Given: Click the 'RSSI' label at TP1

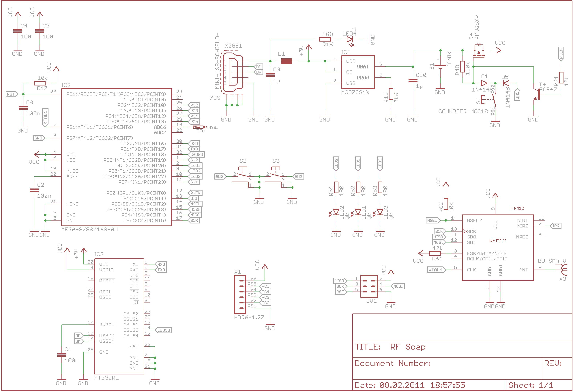Looking at the screenshot, I should 213,128.
